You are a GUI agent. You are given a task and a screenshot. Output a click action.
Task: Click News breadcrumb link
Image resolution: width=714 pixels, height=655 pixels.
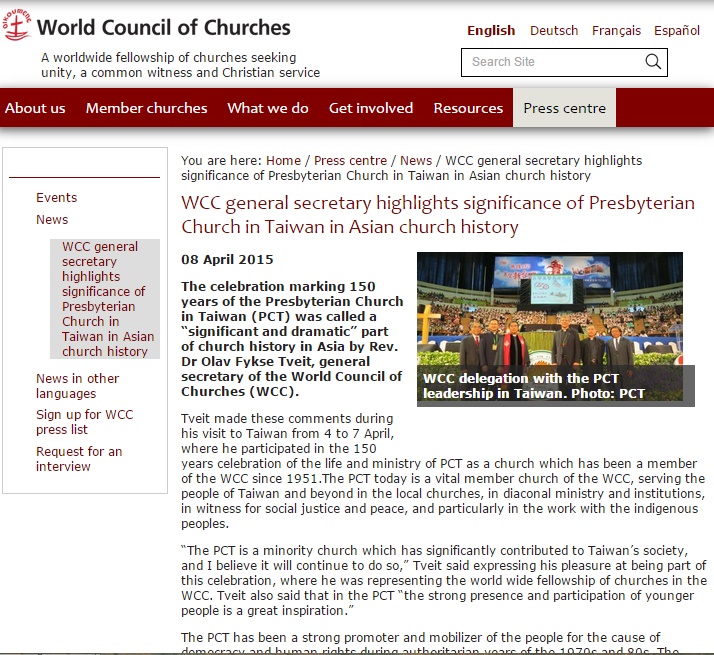[x=416, y=160]
